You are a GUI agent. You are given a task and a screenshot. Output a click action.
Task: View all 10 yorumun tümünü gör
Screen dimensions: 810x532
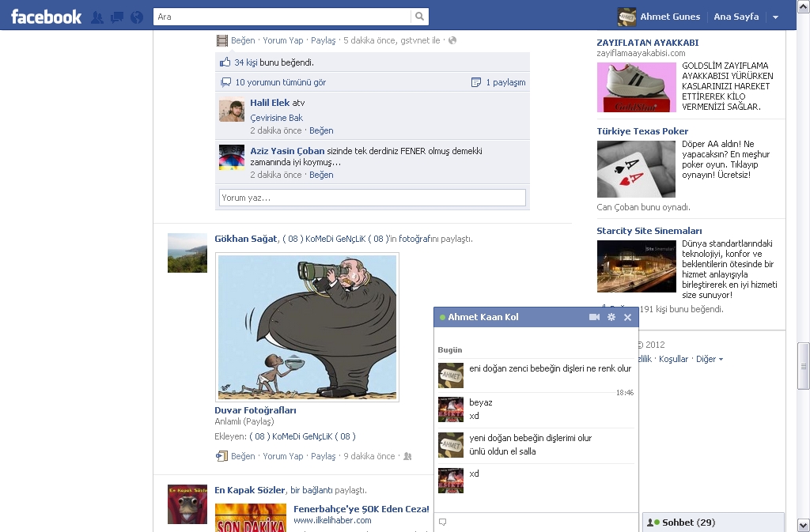(281, 82)
